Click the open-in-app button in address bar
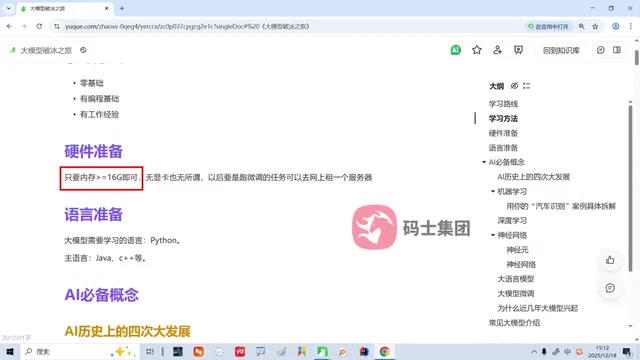Image resolution: width=640 pixels, height=360 pixels. click(548, 26)
